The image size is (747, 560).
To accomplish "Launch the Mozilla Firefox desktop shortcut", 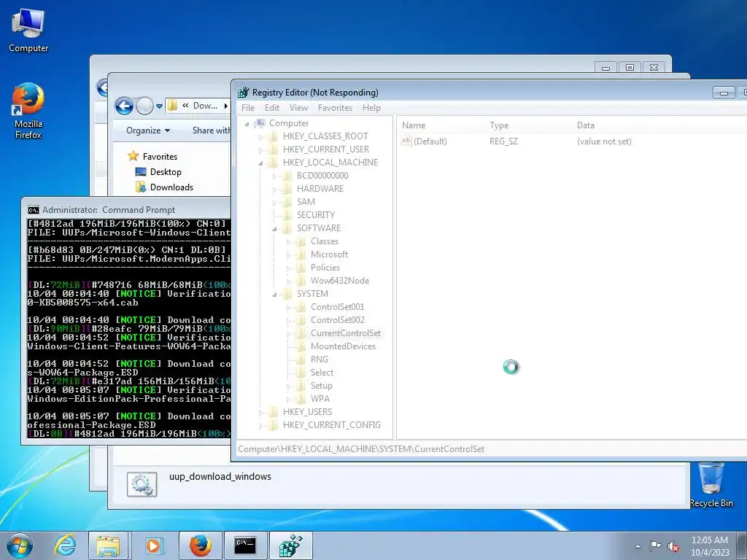I will (x=28, y=111).
